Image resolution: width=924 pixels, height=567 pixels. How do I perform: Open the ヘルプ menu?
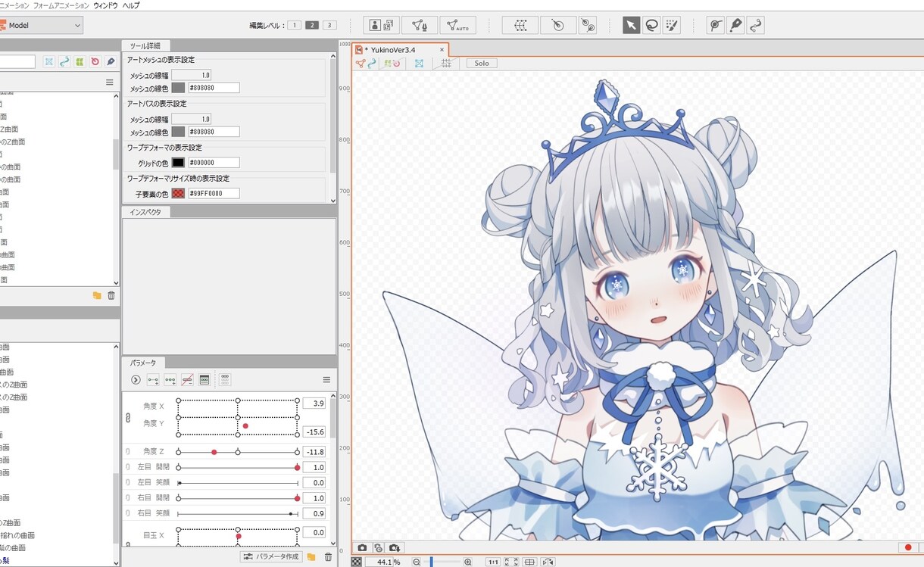pos(131,5)
